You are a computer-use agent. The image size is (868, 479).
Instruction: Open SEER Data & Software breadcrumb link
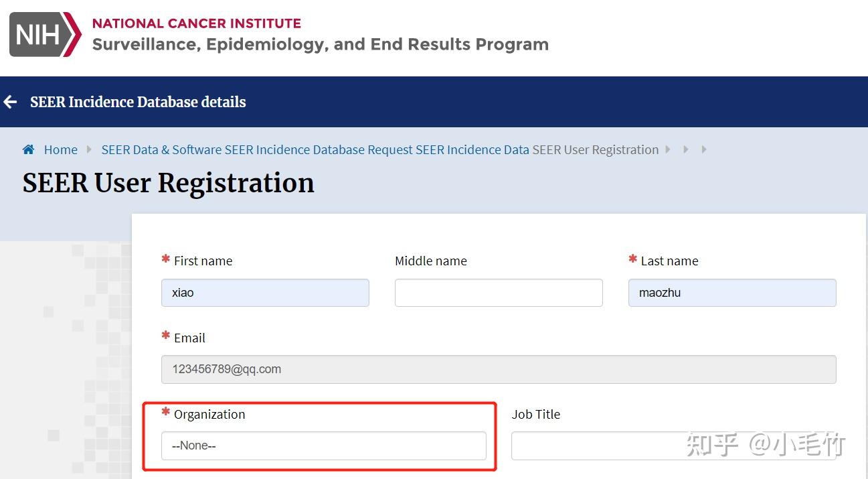coord(162,149)
